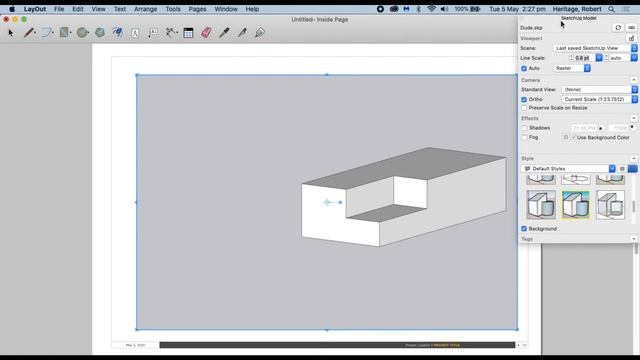
Task: Toggle the viewport lock icon
Action: click(631, 38)
